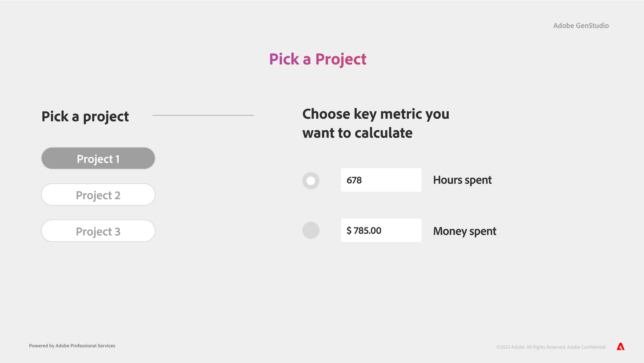Click the divider line beside Pick a project
The height and width of the screenshot is (363, 644).
click(x=203, y=115)
